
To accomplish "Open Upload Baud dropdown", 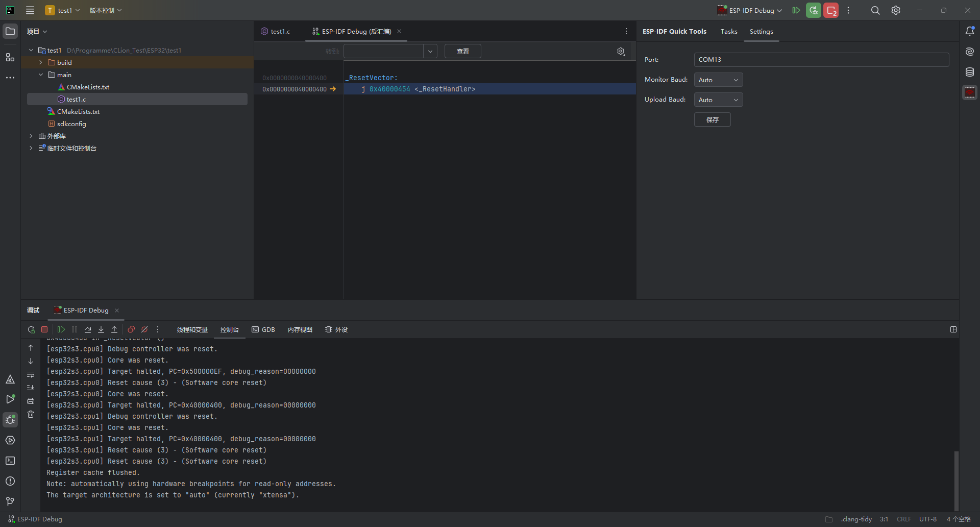I will click(x=718, y=100).
